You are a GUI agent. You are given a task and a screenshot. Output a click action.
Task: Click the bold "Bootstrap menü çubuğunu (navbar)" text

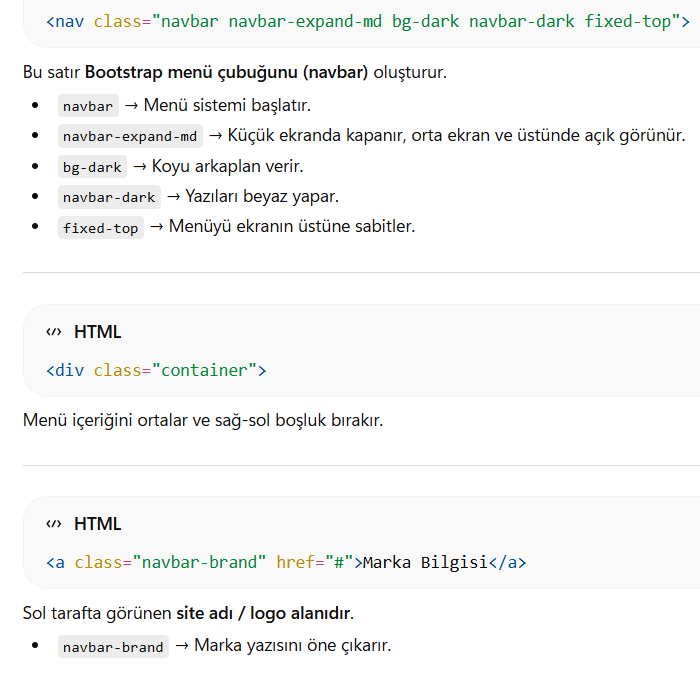226,72
